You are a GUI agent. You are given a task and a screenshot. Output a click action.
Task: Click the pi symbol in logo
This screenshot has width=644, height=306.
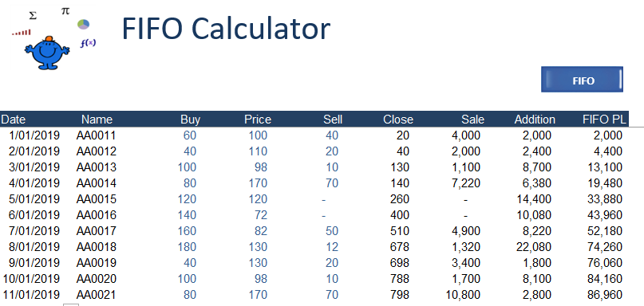coord(65,11)
